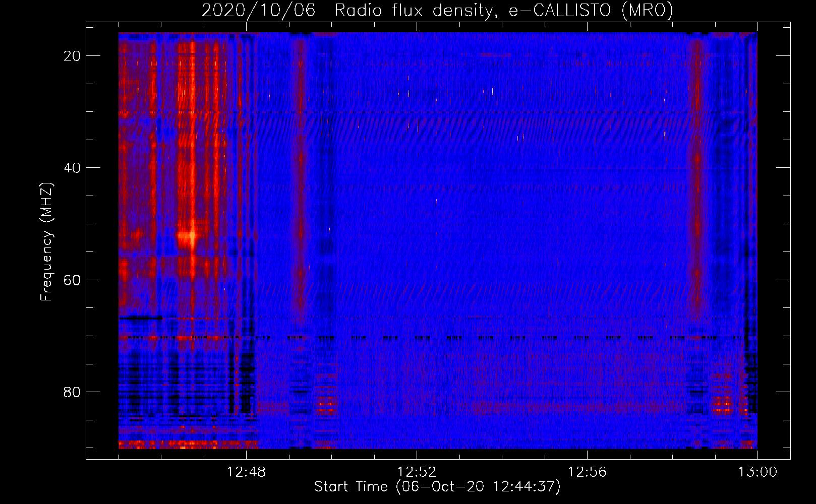The image size is (816, 504).
Task: Click the '80' frequency tick label
Action: pyautogui.click(x=72, y=392)
